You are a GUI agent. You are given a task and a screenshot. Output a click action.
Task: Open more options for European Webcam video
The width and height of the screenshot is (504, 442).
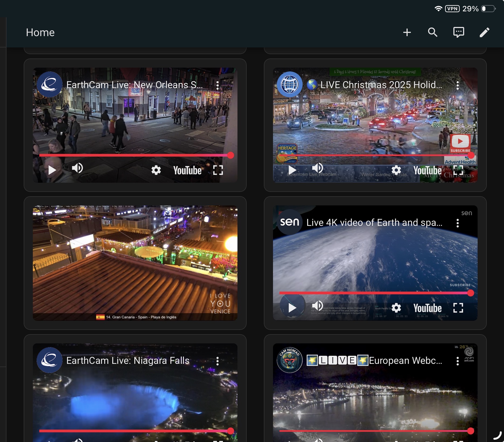[x=457, y=361]
